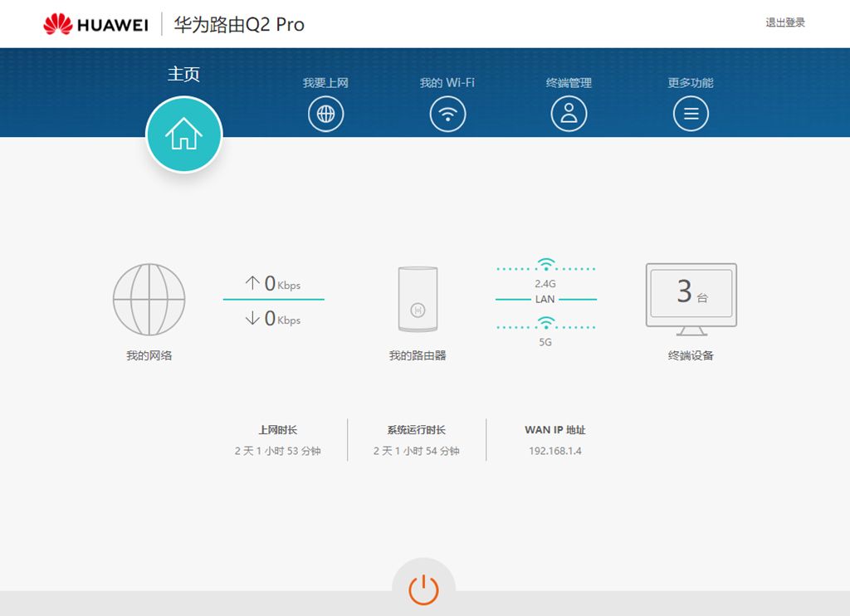Click the 终端设备 label
Screen dimensions: 850x616
point(691,355)
